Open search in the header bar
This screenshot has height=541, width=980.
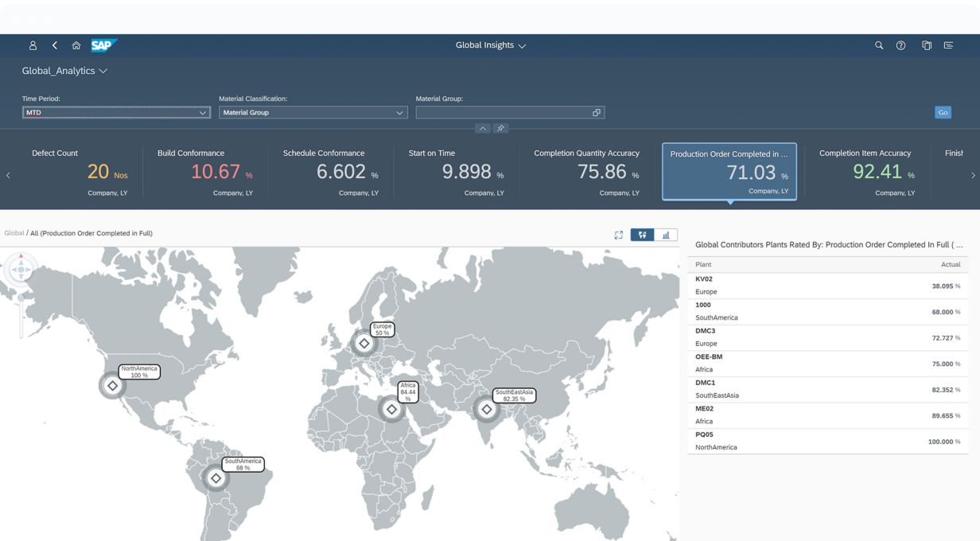point(879,45)
